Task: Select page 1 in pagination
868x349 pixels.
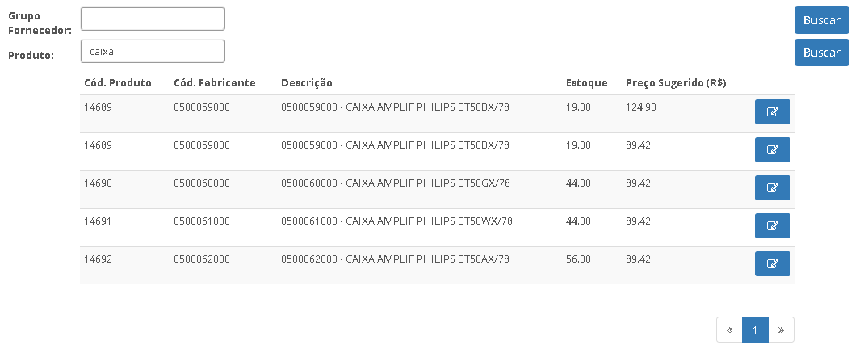Action: pyautogui.click(x=755, y=330)
